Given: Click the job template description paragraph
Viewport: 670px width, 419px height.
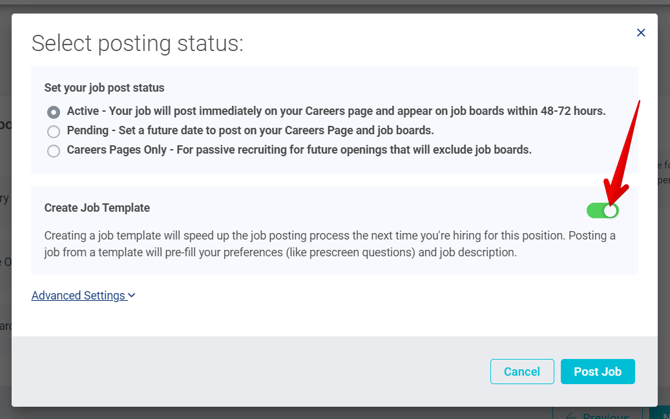Looking at the screenshot, I should (330, 244).
